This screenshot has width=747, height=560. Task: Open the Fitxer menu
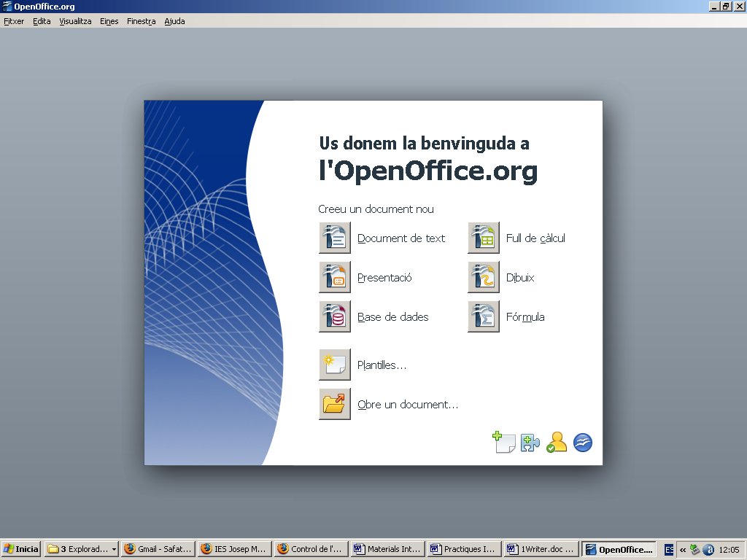(14, 21)
